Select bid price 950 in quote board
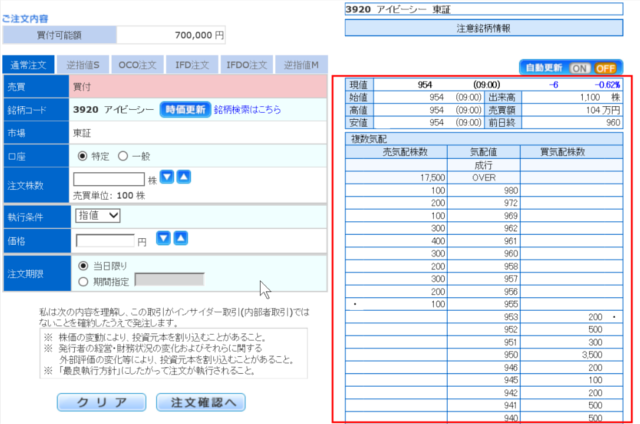 click(x=510, y=355)
